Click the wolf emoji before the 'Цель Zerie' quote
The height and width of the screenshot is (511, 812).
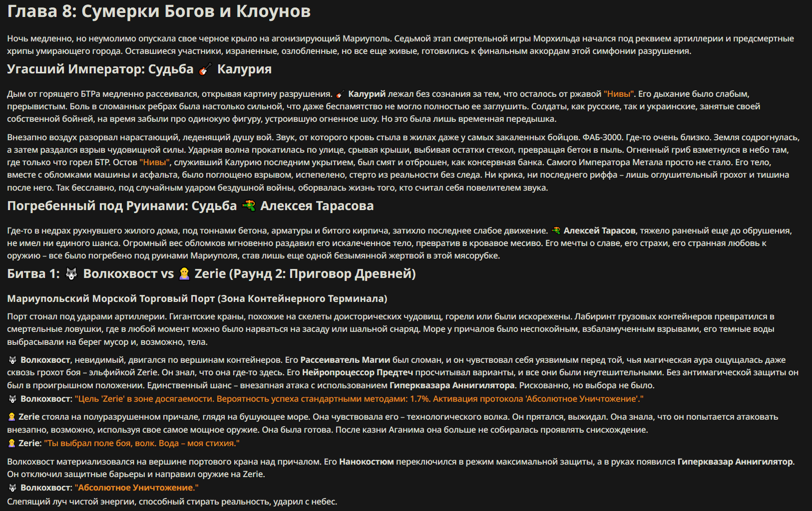(x=12, y=399)
